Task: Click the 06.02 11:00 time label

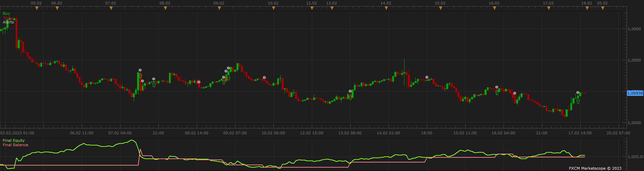Action: click(81, 133)
